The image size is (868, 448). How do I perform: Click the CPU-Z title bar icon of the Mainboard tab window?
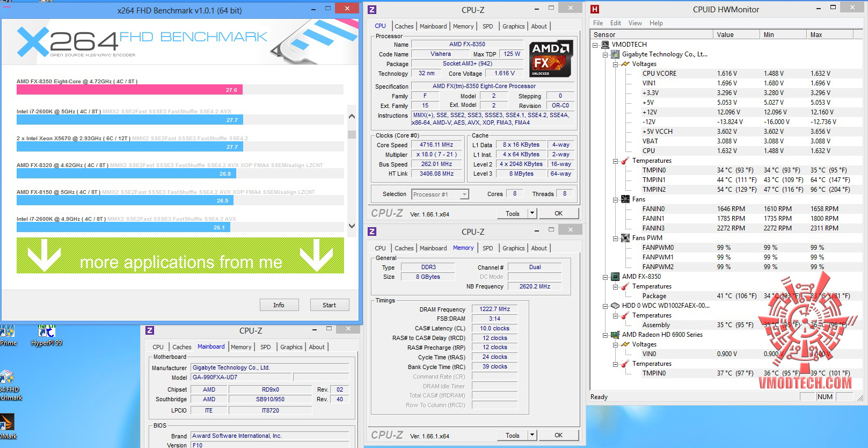click(150, 330)
